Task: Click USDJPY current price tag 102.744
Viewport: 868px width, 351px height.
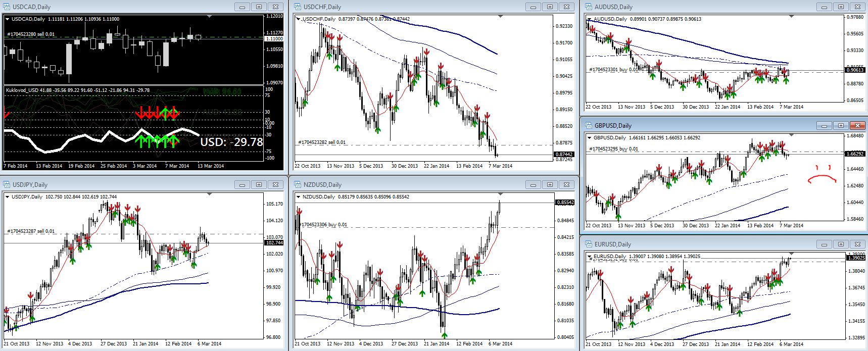Action: 274,243
